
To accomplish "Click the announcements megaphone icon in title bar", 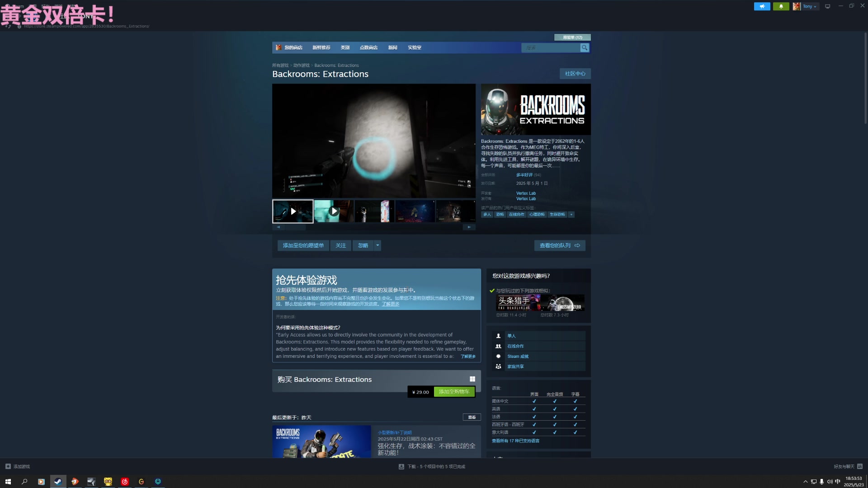I will [x=762, y=6].
